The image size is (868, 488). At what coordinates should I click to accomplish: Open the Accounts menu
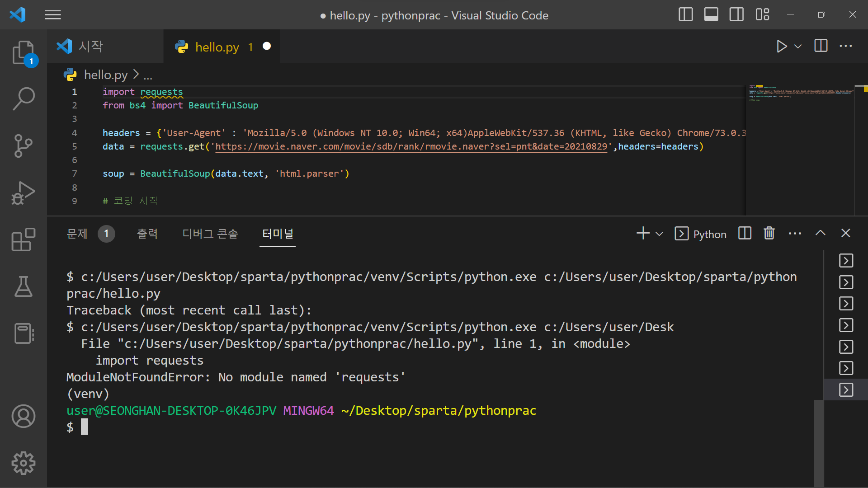tap(24, 416)
